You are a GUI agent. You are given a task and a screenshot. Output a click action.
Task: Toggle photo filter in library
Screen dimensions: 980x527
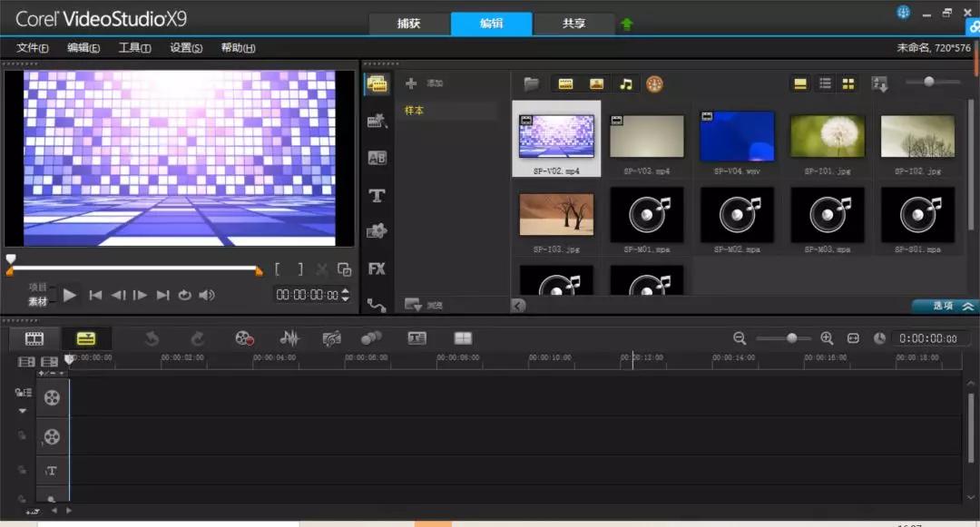tap(596, 83)
